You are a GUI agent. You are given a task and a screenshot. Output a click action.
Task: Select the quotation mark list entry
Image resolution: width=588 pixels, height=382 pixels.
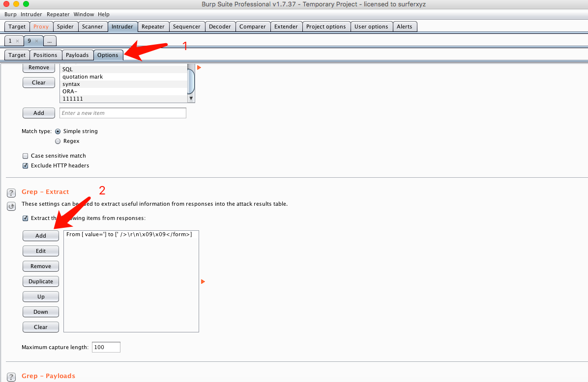pos(123,77)
